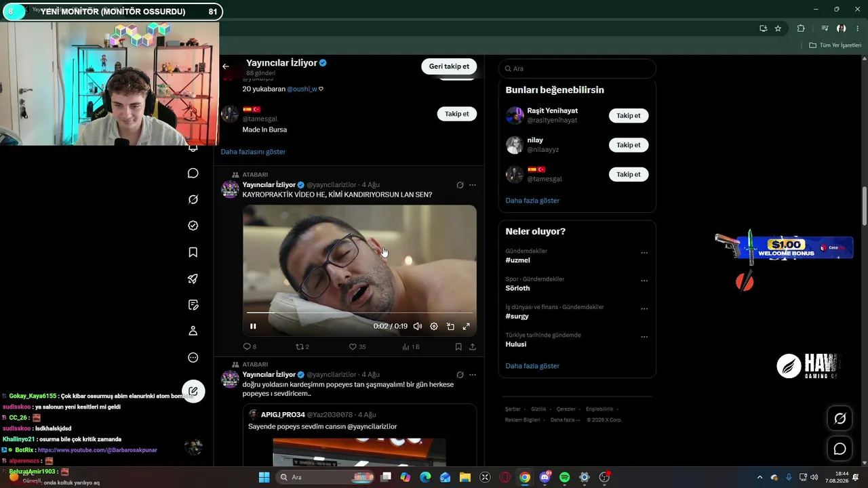Bookmark the KAYROPRAKTİK VİDEO post
This screenshot has width=868, height=488.
click(x=458, y=346)
